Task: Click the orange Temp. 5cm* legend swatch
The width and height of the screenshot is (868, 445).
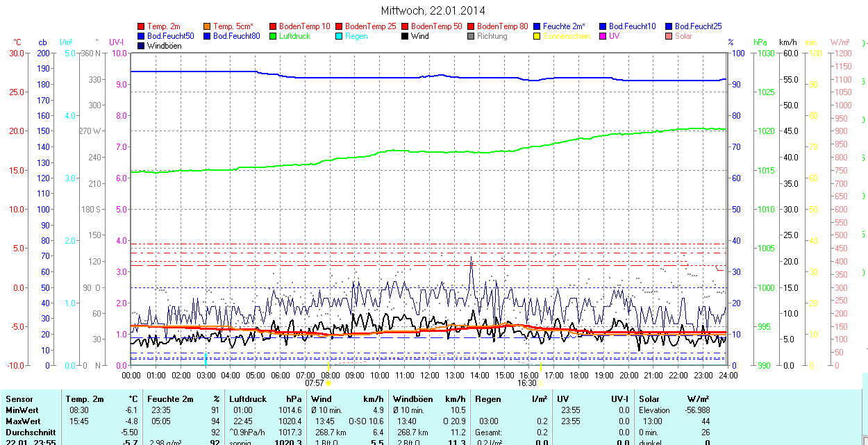Action: point(208,26)
